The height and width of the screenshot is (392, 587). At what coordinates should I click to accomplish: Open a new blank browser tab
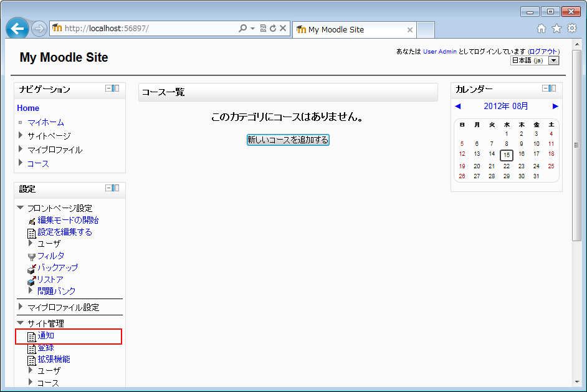coord(426,29)
